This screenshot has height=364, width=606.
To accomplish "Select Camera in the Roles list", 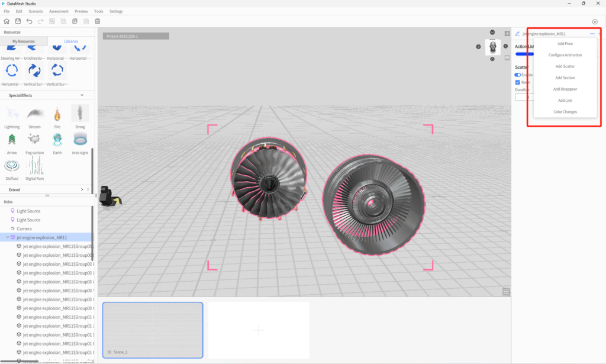I will pyautogui.click(x=24, y=228).
